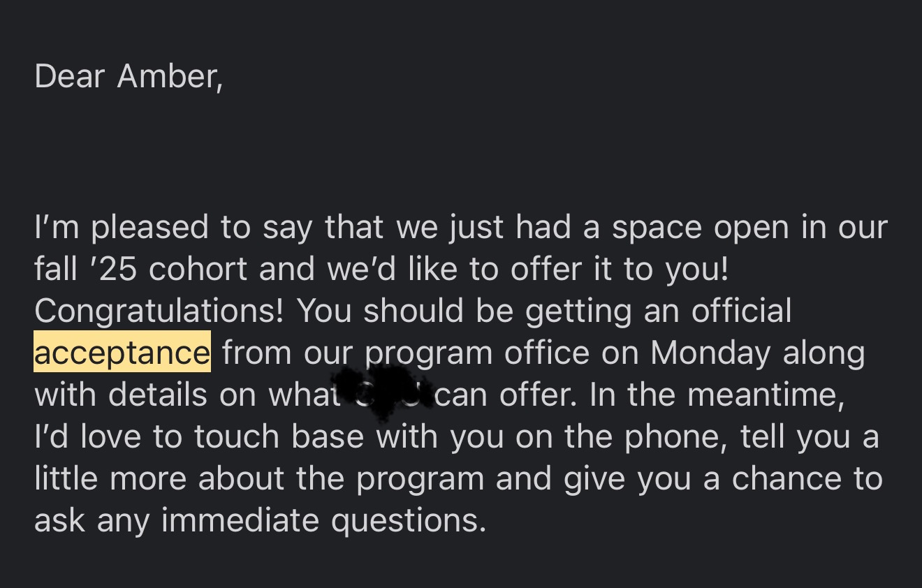Click the word "Monday"
Image resolution: width=922 pixels, height=588 pixels.
tap(710, 353)
